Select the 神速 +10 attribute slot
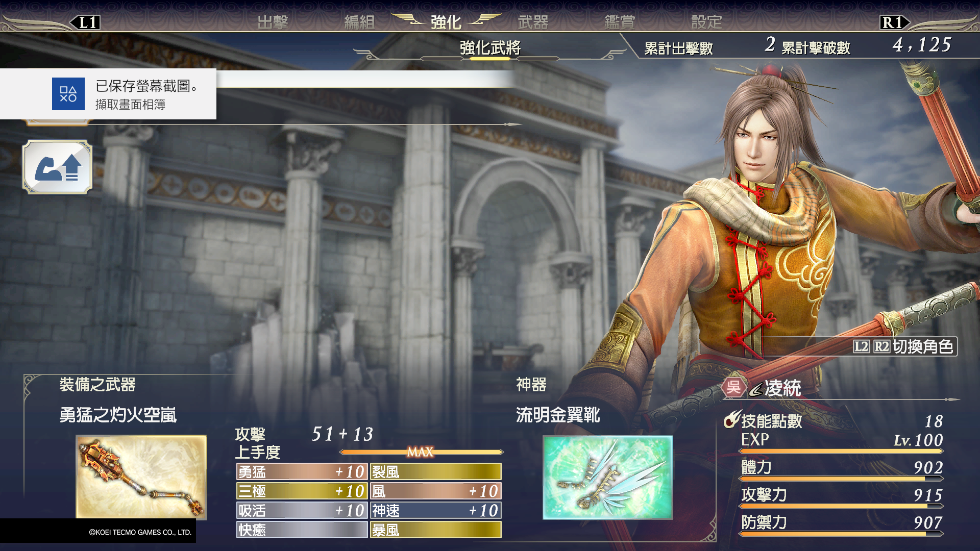Image resolution: width=980 pixels, height=551 pixels. click(435, 510)
